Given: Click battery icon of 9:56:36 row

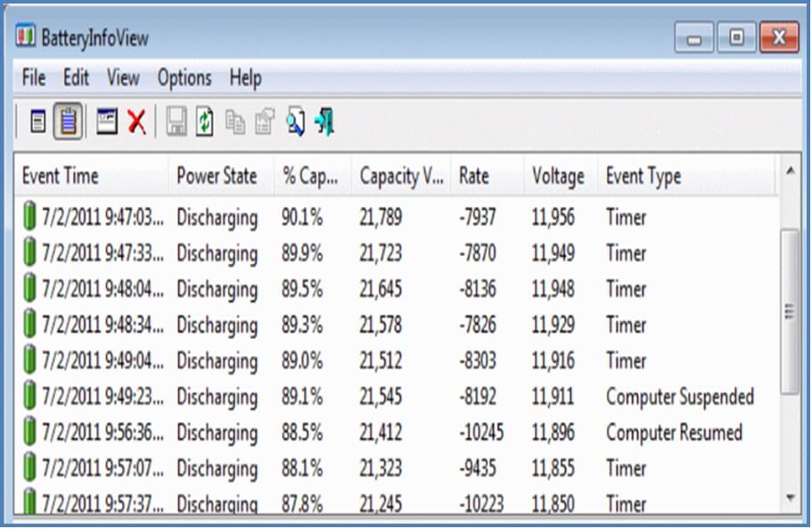Looking at the screenshot, I should click(29, 432).
